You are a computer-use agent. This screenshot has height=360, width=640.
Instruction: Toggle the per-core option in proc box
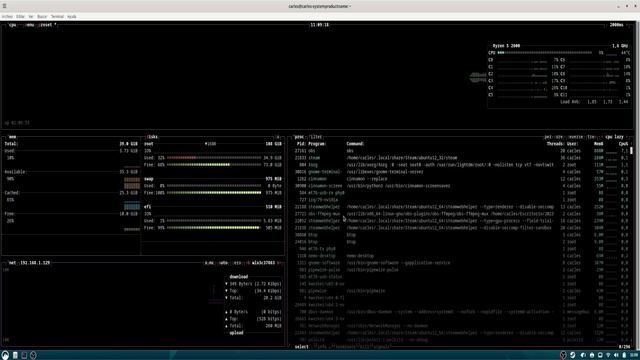pos(554,137)
